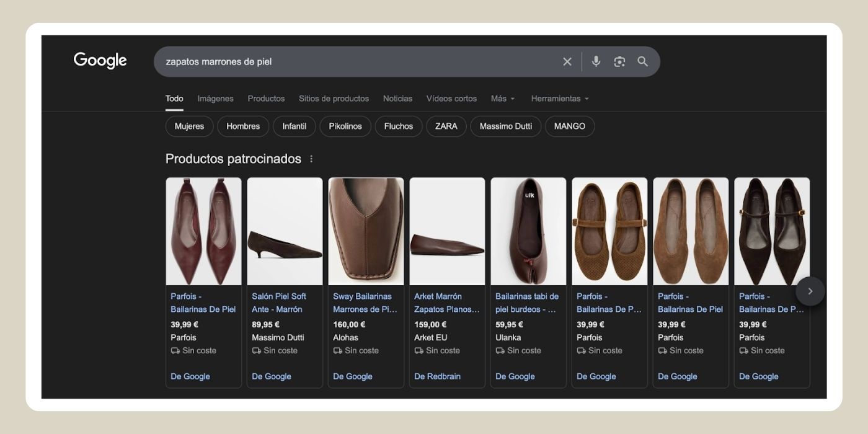Click De Google under Massimo Dutti product
This screenshot has width=868, height=434.
click(x=272, y=376)
